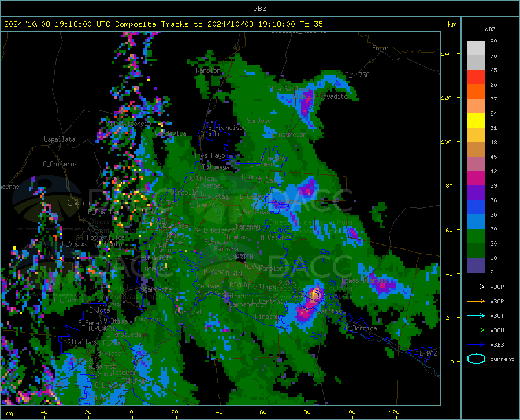This screenshot has width=520, height=420.
Task: Click the '57' value on the color scale
Action: pos(493,99)
